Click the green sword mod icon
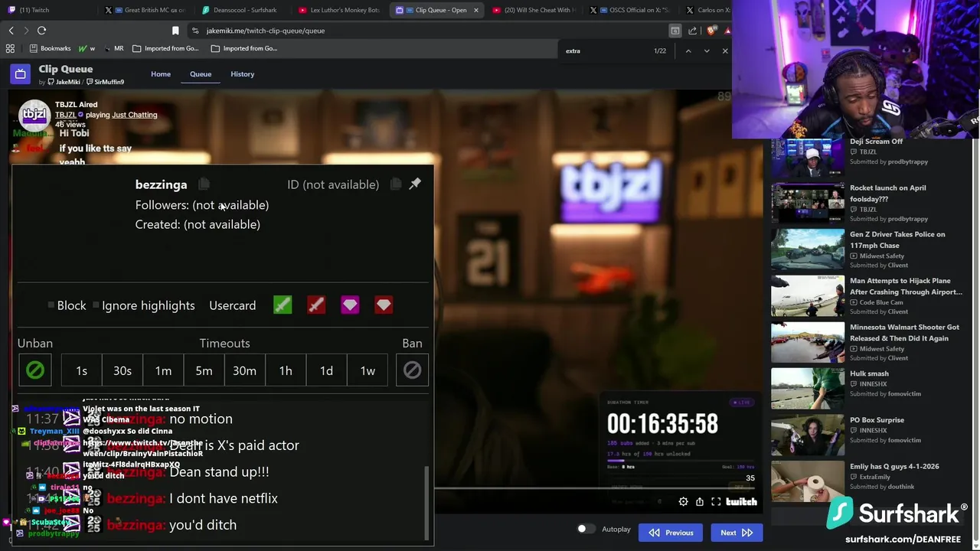Screen dimensions: 980x551 (283, 305)
